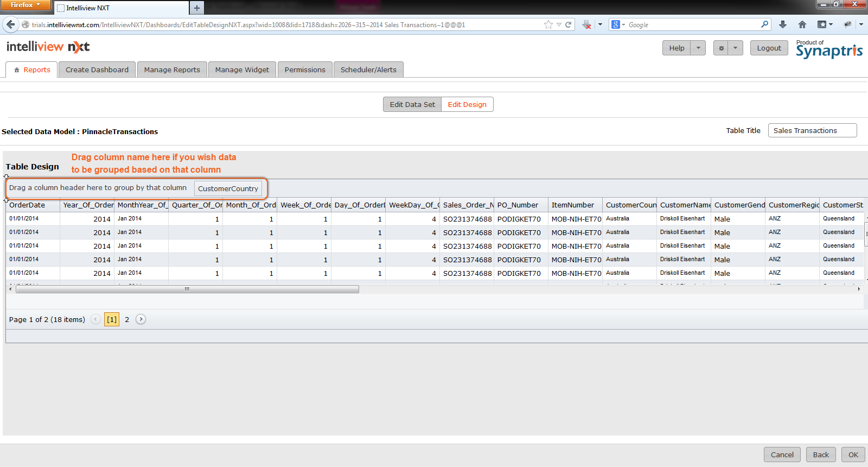The image size is (868, 467).
Task: Open the Scheduler/Alerts tab
Action: 368,70
